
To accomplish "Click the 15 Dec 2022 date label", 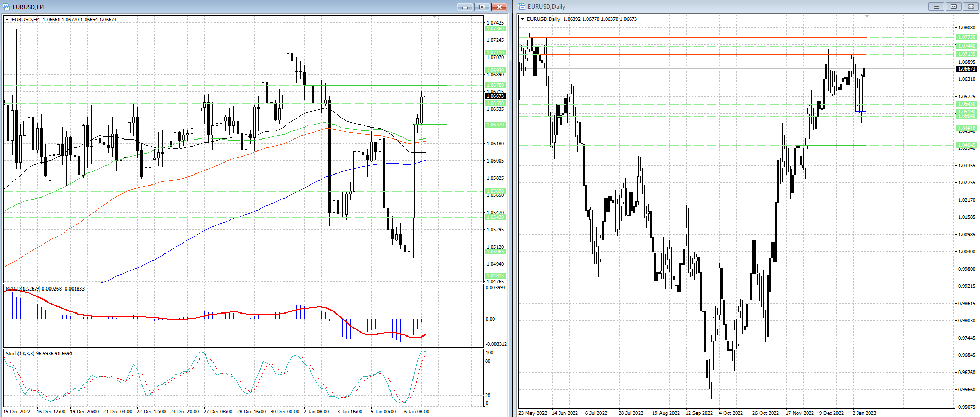I will [x=17, y=412].
